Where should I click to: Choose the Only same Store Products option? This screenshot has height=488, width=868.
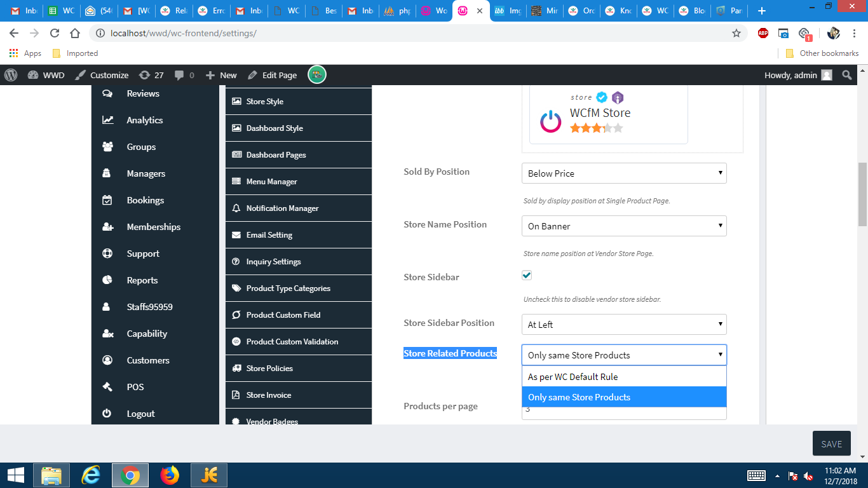tap(624, 397)
